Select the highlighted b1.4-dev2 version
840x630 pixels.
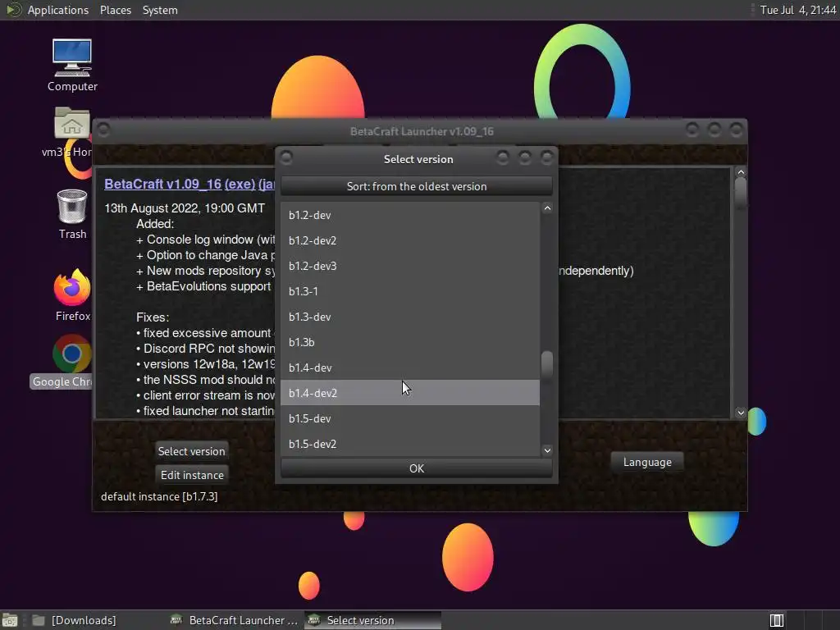pos(410,393)
